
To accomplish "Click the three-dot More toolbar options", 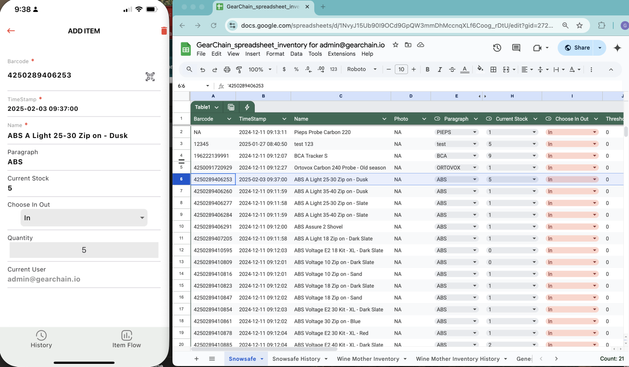I will (591, 69).
